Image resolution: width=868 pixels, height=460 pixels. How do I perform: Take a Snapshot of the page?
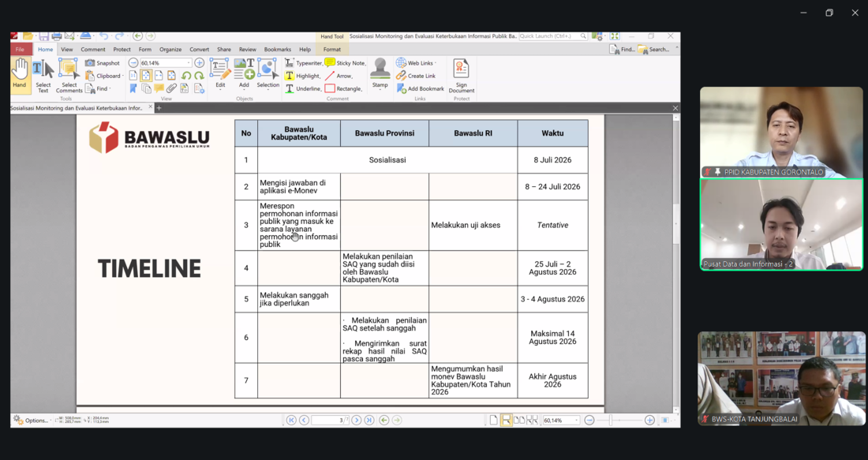[x=103, y=63]
